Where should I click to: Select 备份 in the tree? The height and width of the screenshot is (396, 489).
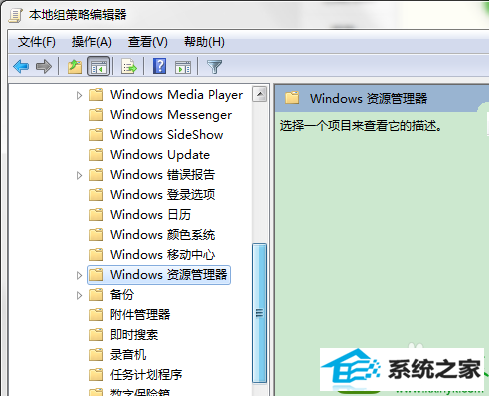(x=122, y=295)
